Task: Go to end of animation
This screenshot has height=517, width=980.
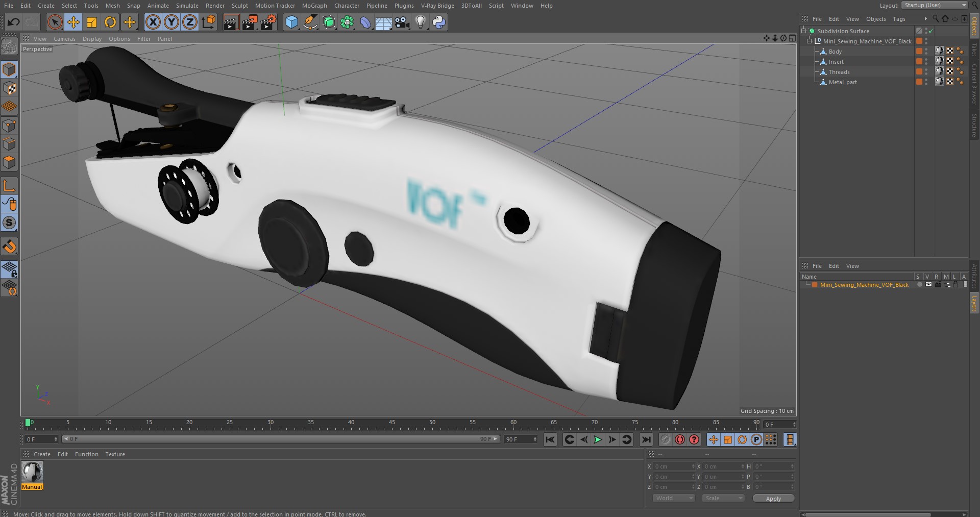Action: point(646,439)
